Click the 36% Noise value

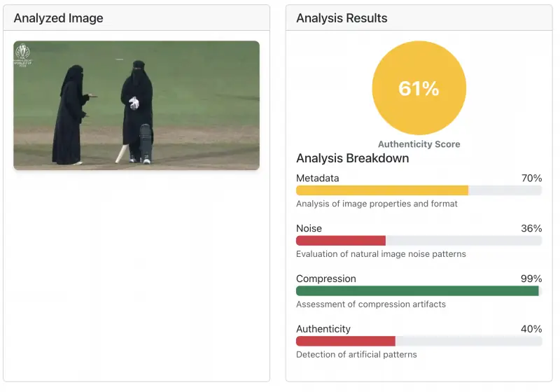point(531,229)
